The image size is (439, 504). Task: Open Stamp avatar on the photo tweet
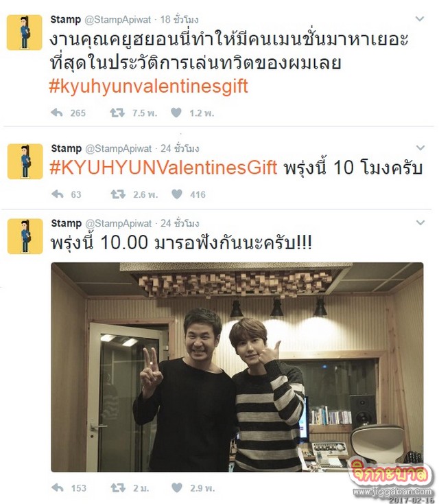click(25, 236)
